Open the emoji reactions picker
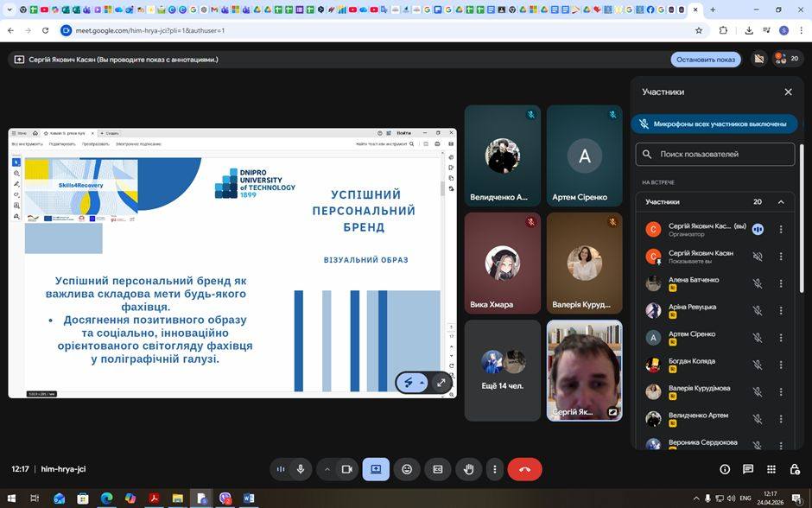 (407, 469)
